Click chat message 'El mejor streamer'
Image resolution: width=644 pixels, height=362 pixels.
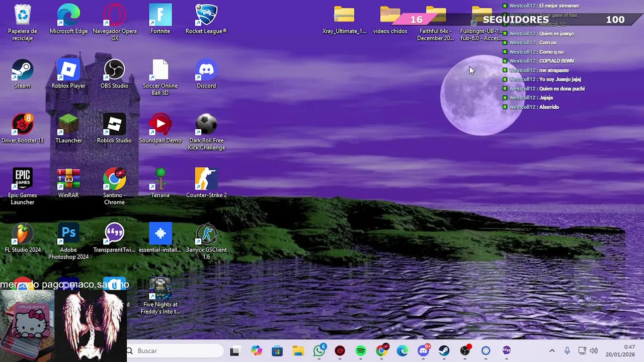[x=559, y=6]
